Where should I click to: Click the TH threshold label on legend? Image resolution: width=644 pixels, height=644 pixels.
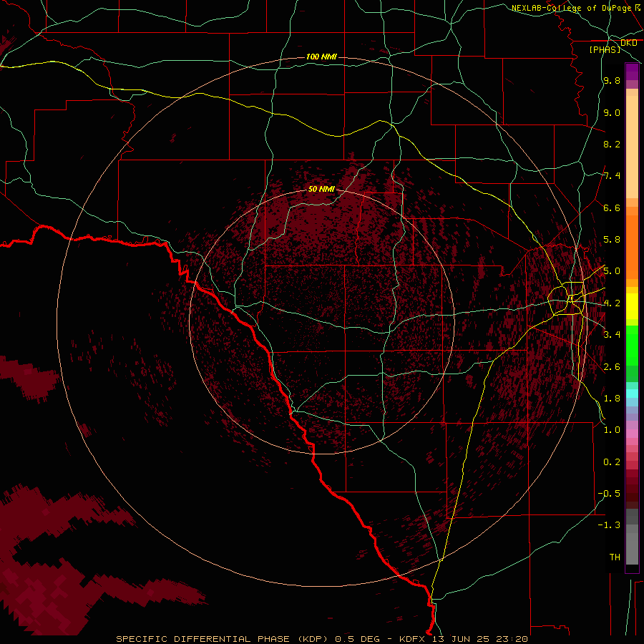pyautogui.click(x=615, y=557)
